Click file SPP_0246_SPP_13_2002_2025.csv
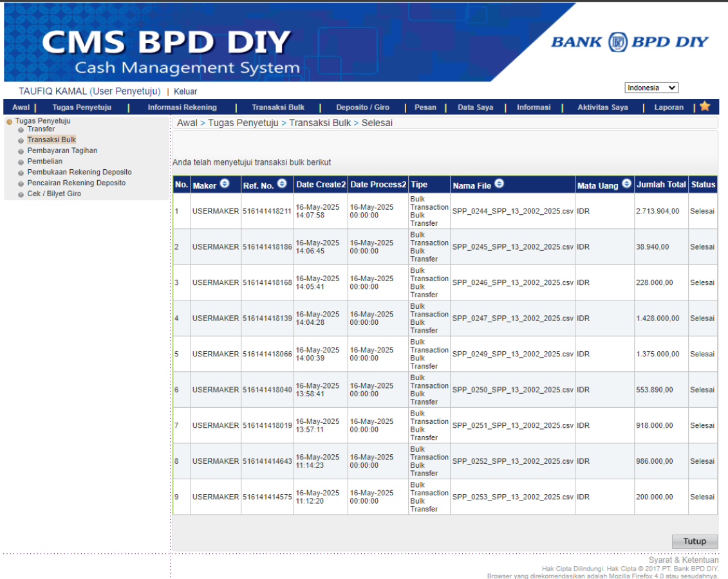The height and width of the screenshot is (579, 728). (512, 282)
